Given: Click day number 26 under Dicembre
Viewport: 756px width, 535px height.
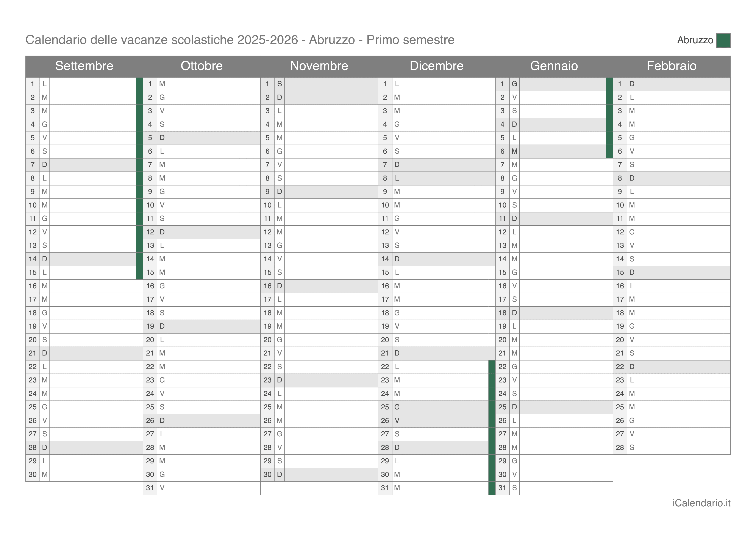Looking at the screenshot, I should [x=385, y=421].
